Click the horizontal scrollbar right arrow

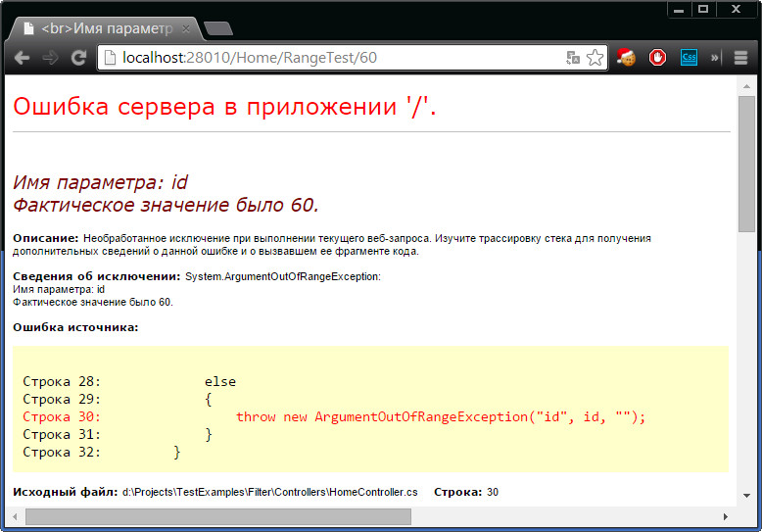click(725, 516)
